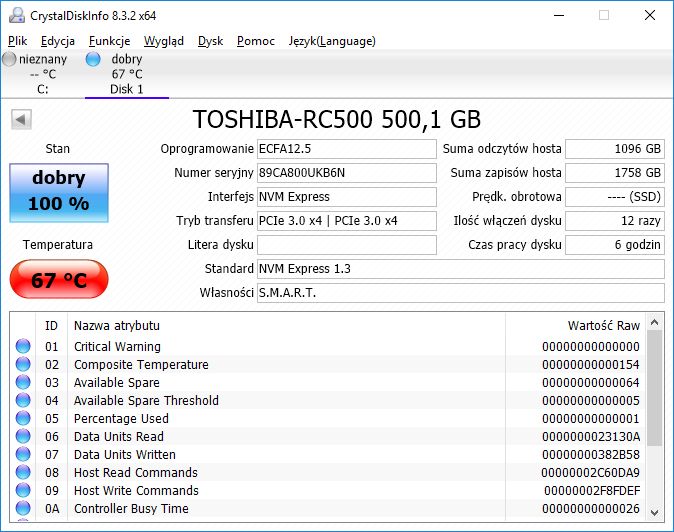Click status icon of Available Spare Threshold row
The height and width of the screenshot is (532, 674).
(x=23, y=400)
